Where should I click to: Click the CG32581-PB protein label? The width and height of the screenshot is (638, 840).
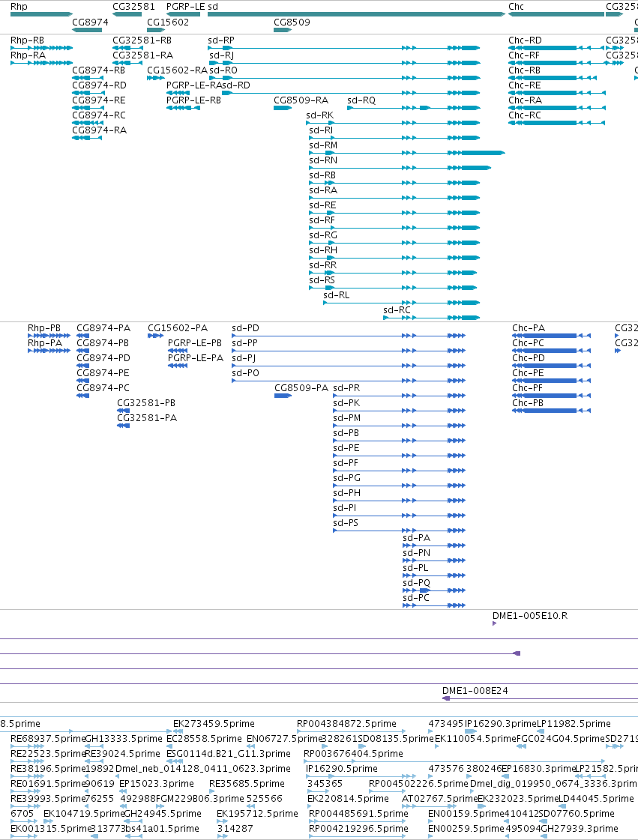146,403
